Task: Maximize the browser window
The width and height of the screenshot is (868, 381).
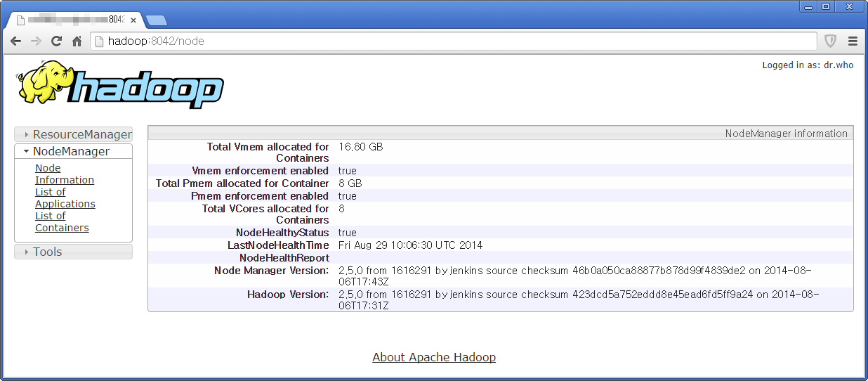Action: (826, 6)
